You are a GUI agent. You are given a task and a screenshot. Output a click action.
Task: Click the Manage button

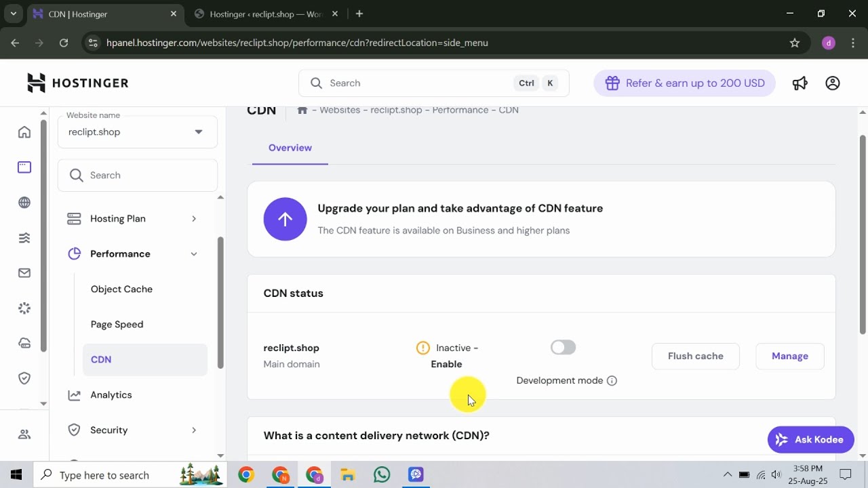pos(790,356)
